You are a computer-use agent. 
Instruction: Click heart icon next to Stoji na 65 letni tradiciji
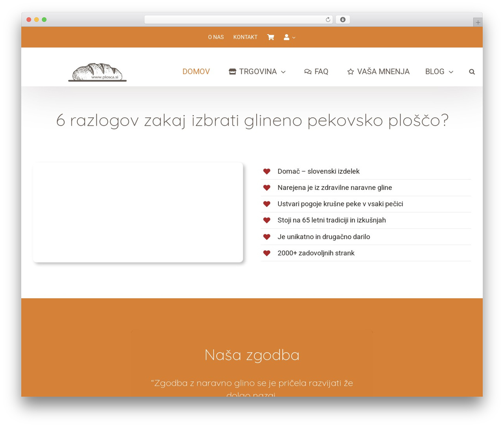(x=267, y=220)
